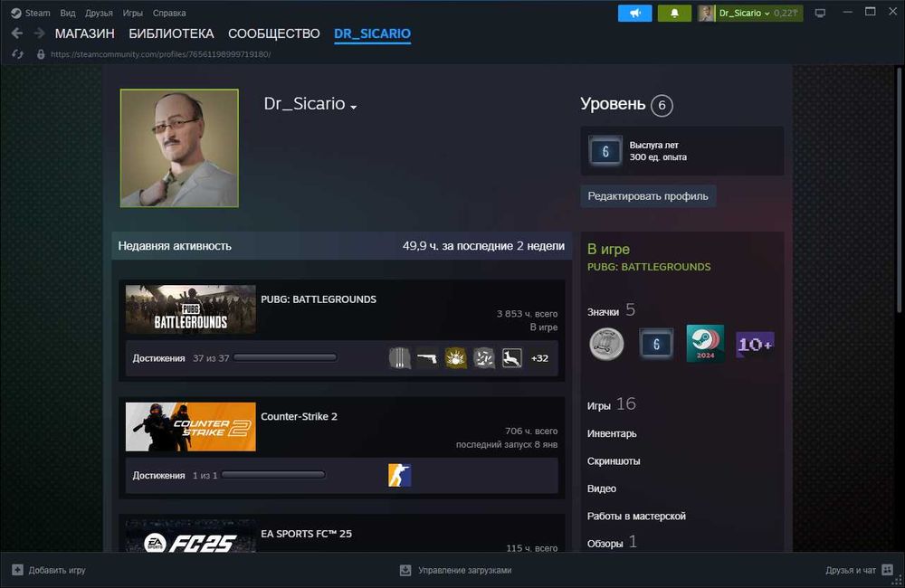Click the level 6 circle badge
Image resolution: width=905 pixels, height=588 pixels.
coord(662,105)
